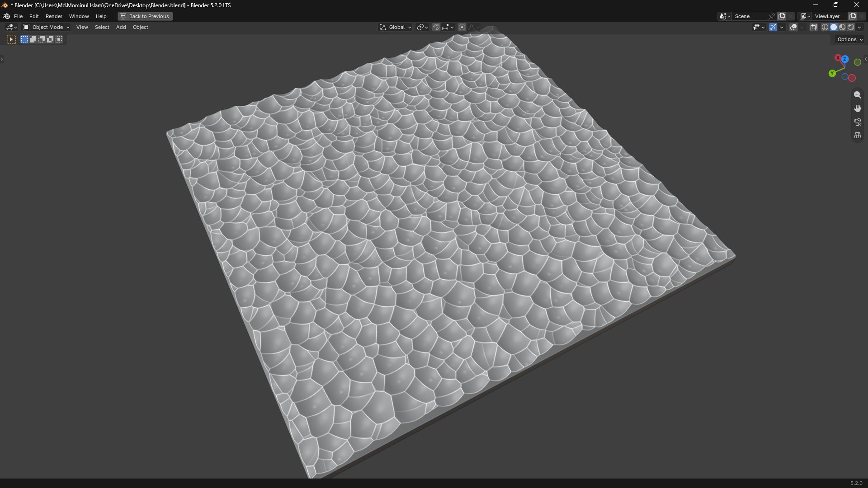Open the snapping settings dropdown
Screen dimensions: 868x488
click(448, 27)
